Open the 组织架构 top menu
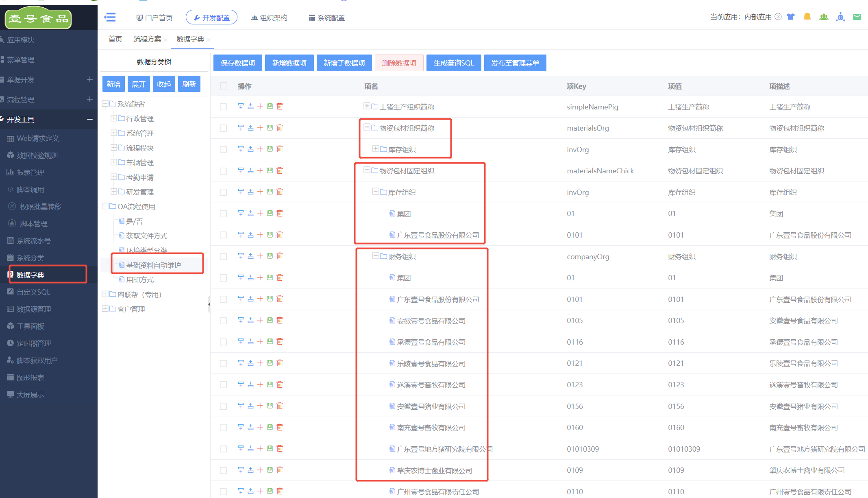Viewport: 868px width, 498px height. (269, 17)
